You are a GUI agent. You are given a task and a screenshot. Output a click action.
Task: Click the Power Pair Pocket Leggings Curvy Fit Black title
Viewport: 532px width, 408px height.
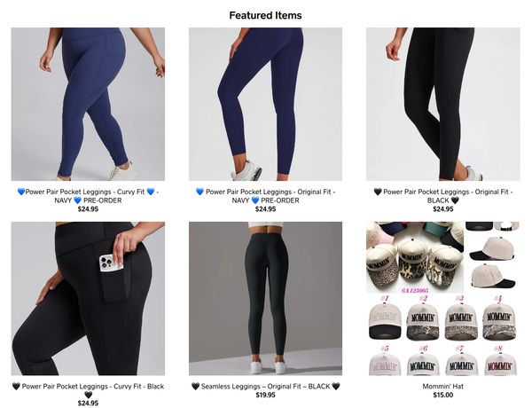pyautogui.click(x=88, y=390)
